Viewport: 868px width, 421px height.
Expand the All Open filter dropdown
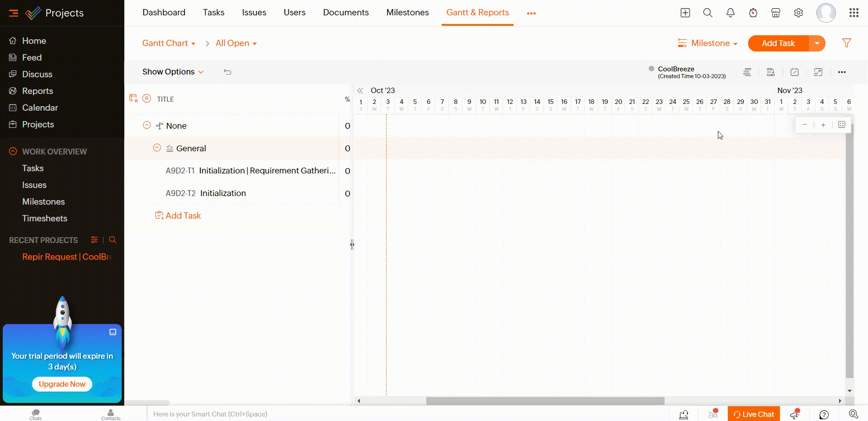pos(236,43)
